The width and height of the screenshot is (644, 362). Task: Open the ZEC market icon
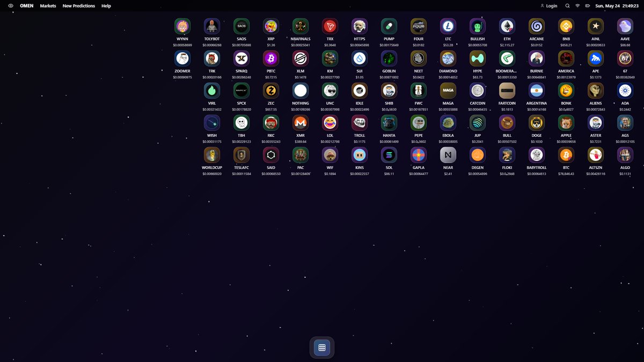click(271, 90)
